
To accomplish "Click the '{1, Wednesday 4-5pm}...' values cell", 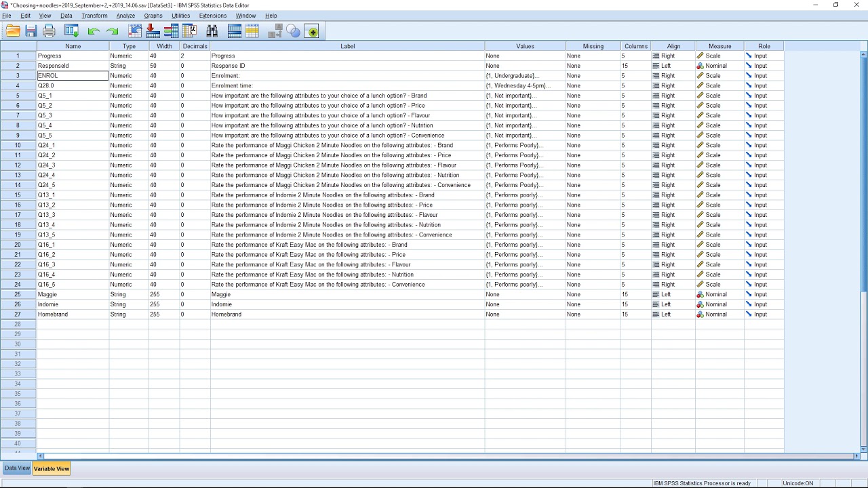I will (525, 85).
